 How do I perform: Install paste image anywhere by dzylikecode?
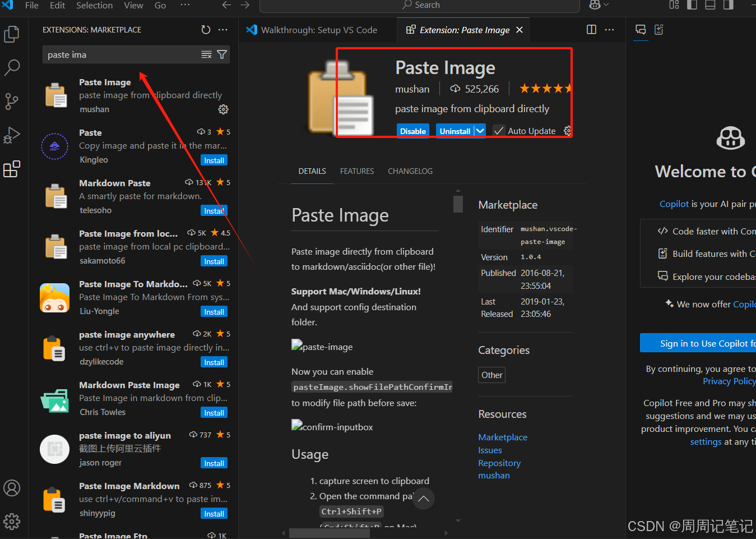(214, 362)
